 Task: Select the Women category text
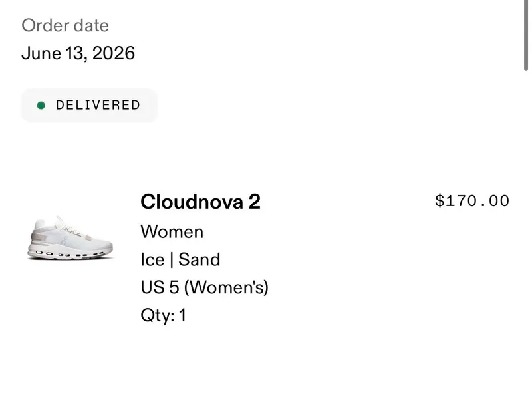pyautogui.click(x=172, y=232)
